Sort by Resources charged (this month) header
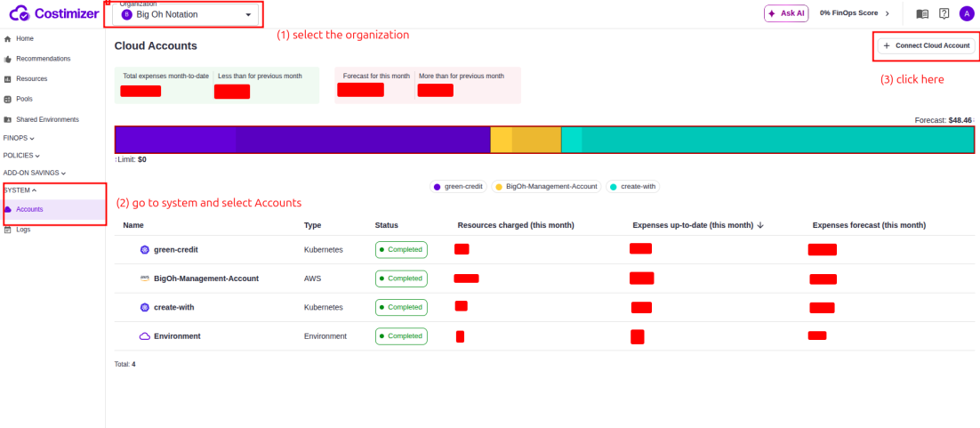 tap(516, 225)
